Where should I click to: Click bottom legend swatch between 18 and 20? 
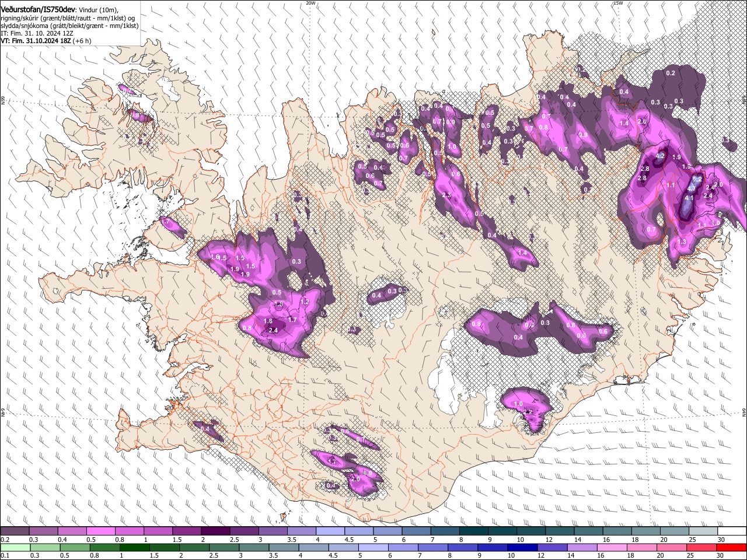643,547
